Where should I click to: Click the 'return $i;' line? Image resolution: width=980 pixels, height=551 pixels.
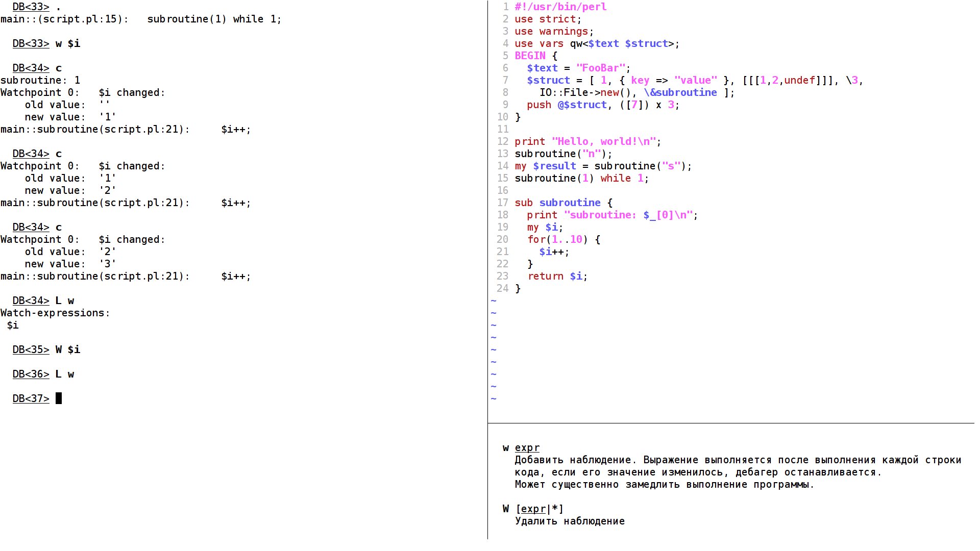(557, 276)
